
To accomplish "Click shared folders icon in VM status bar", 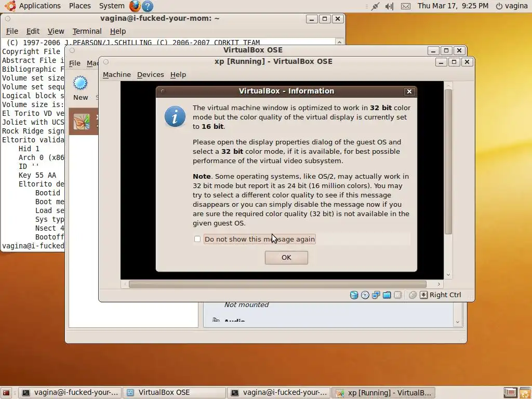I will (387, 295).
